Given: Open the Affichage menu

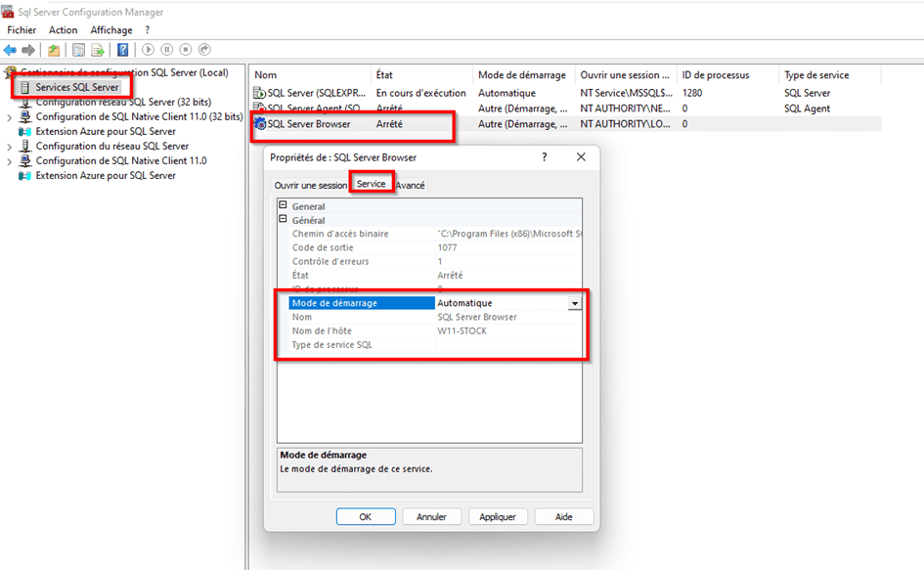Looking at the screenshot, I should tap(111, 30).
